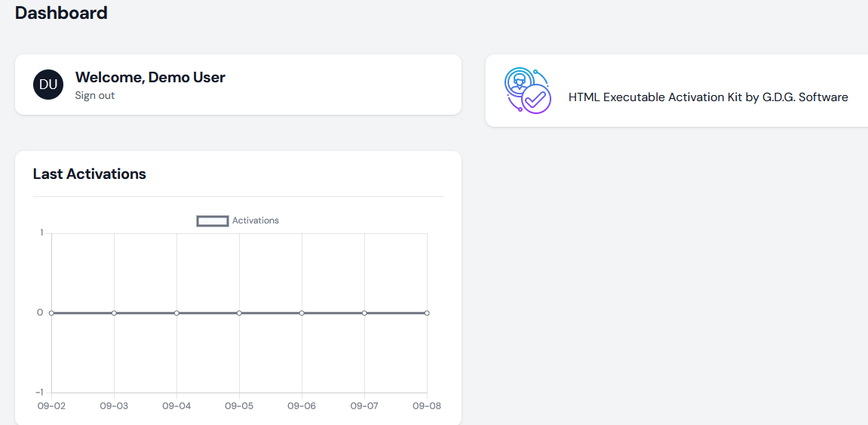This screenshot has height=425, width=868.
Task: Click the Last Activations card heading
Action: tap(90, 174)
